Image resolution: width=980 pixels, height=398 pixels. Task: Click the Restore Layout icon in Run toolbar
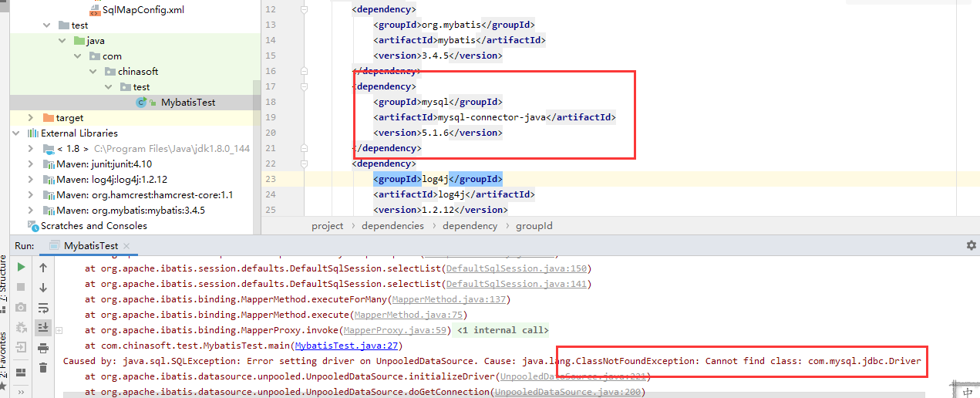[22, 371]
